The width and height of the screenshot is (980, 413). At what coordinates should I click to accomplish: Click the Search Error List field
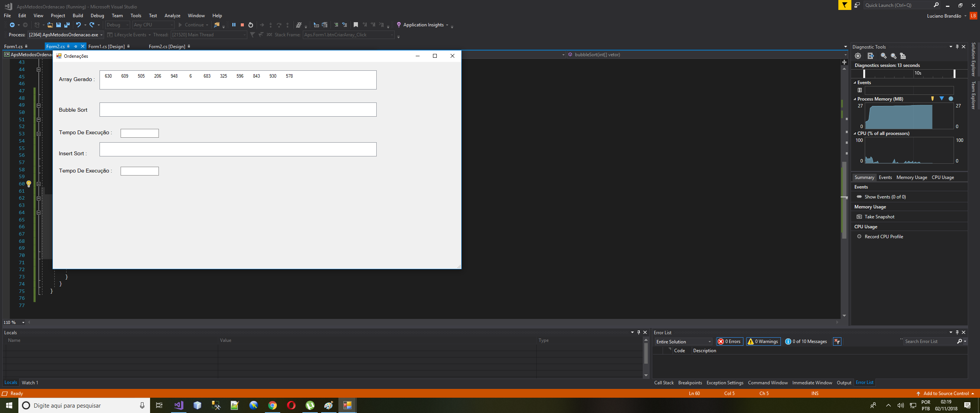[x=930, y=341]
